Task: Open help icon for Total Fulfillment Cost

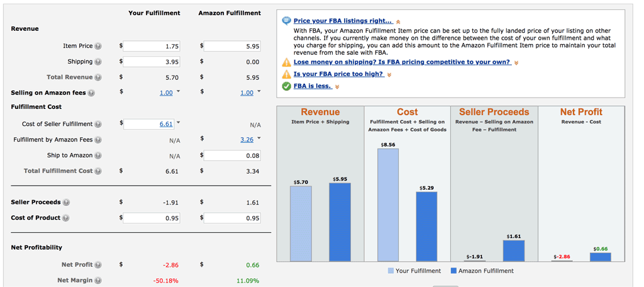Action: tap(98, 171)
